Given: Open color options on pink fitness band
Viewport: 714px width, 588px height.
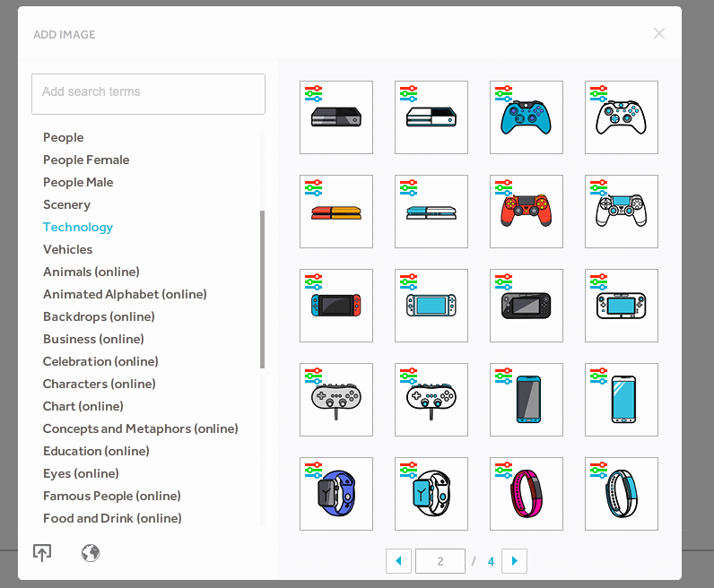Looking at the screenshot, I should click(503, 470).
